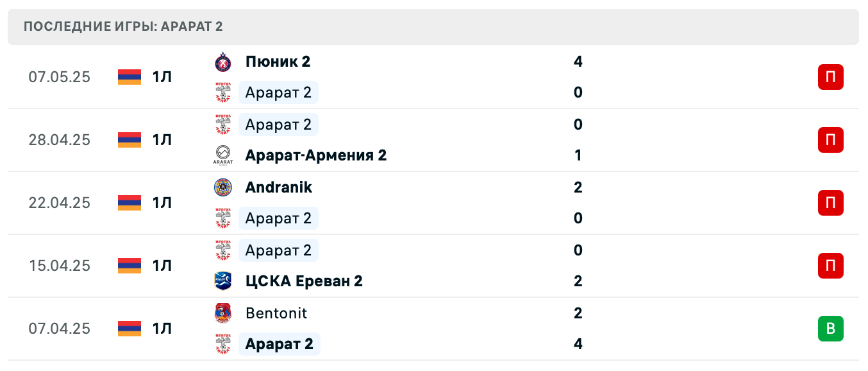This screenshot has width=868, height=371.
Task: Click the highlighted Арарат 2 name in the last row
Action: pyautogui.click(x=278, y=344)
